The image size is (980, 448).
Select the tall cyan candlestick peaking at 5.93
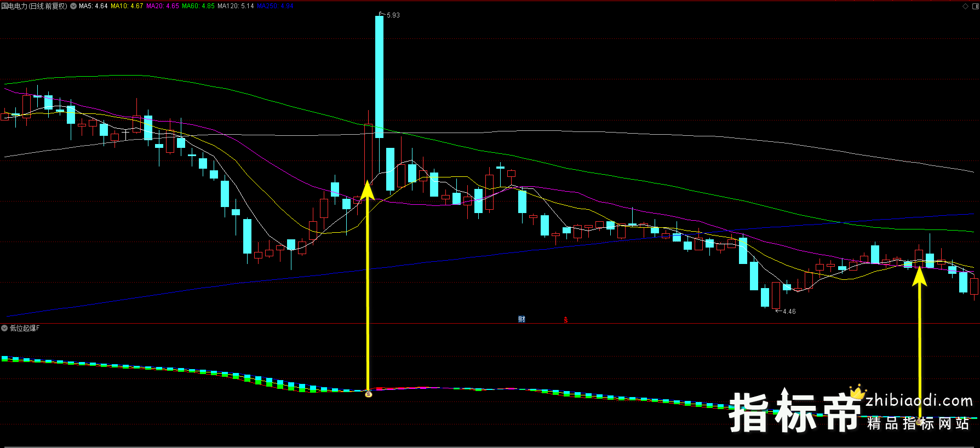pos(379,77)
